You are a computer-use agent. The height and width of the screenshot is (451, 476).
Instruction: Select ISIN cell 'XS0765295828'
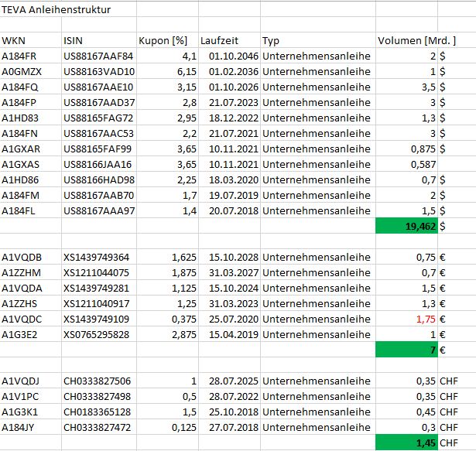pos(99,334)
